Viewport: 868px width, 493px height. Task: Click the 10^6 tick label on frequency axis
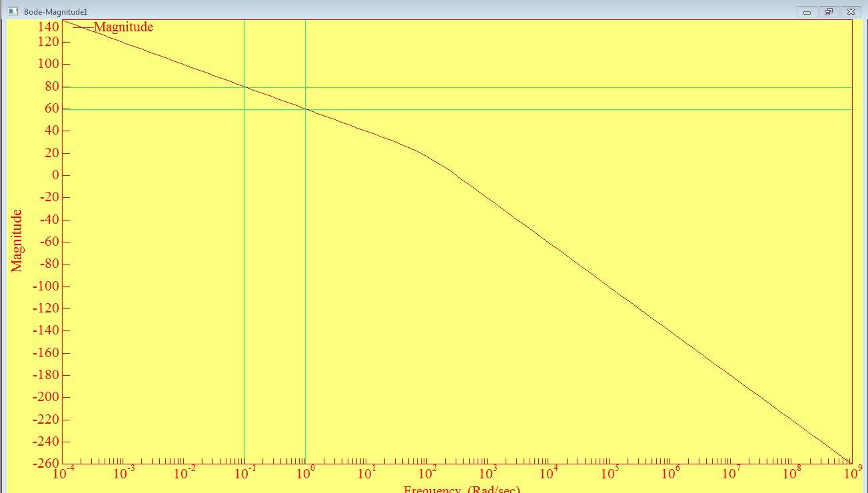click(x=669, y=474)
